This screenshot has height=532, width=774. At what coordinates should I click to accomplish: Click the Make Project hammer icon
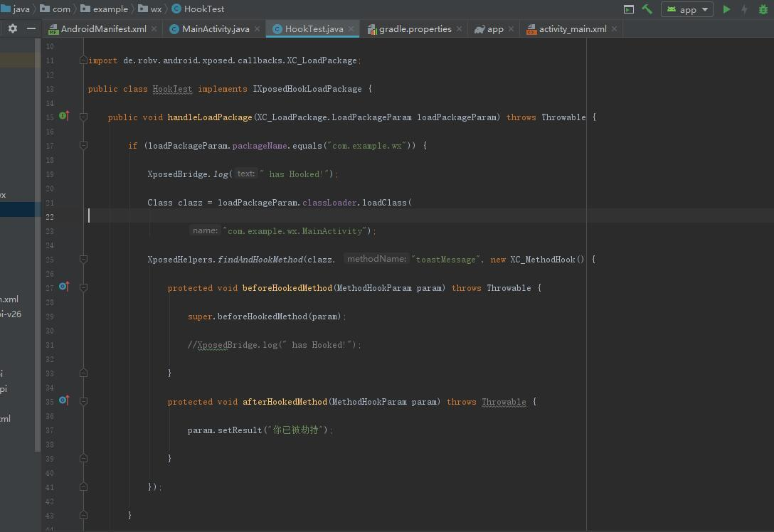(x=647, y=9)
